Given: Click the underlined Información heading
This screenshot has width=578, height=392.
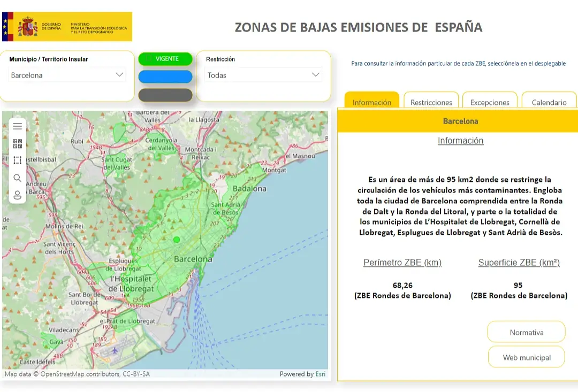Looking at the screenshot, I should coord(460,140).
